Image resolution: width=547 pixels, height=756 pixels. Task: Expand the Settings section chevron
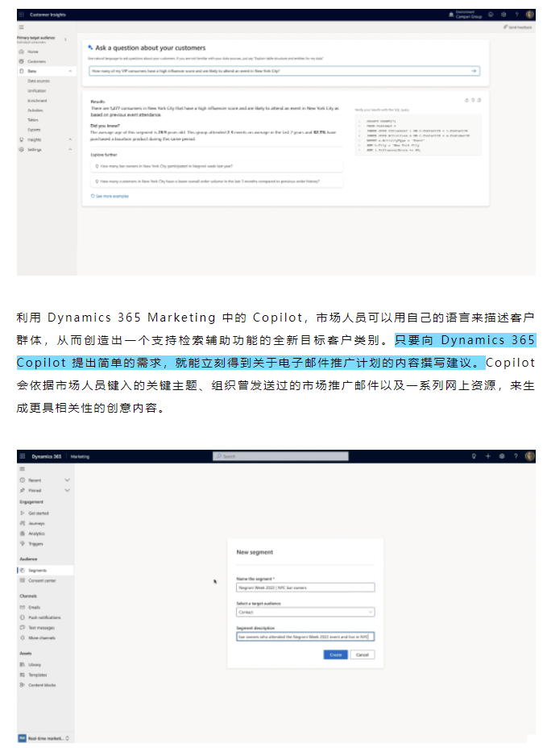point(70,149)
